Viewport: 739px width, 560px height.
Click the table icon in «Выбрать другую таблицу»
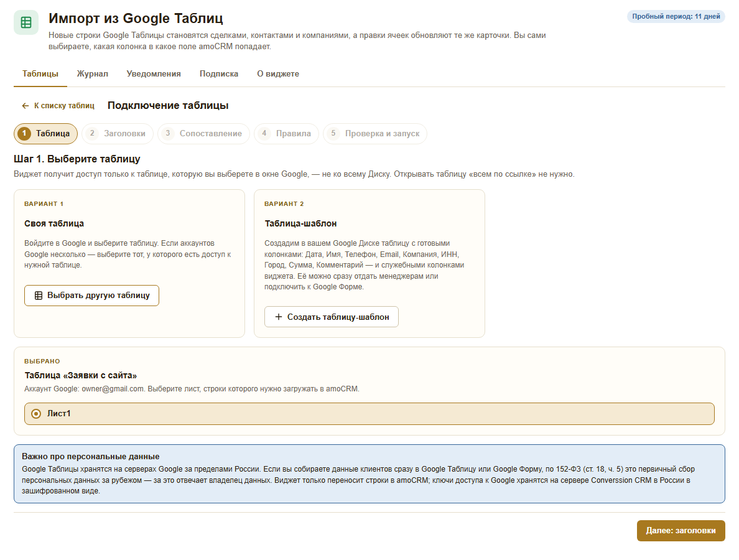(x=39, y=296)
